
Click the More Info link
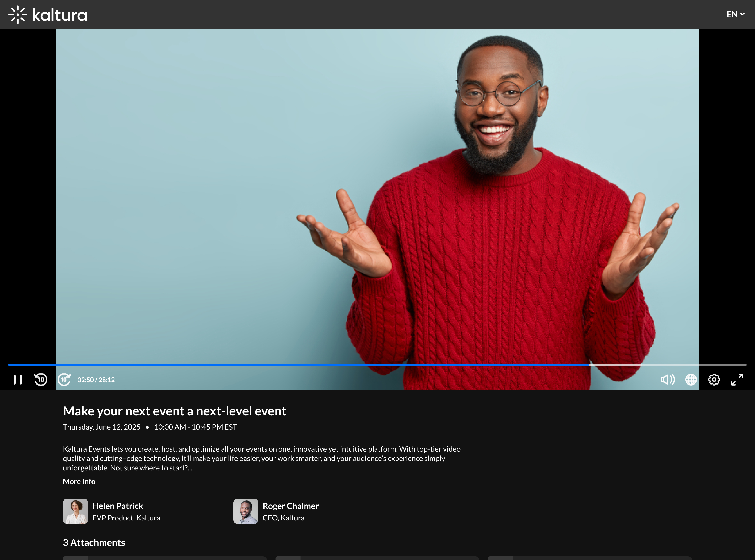(x=79, y=481)
